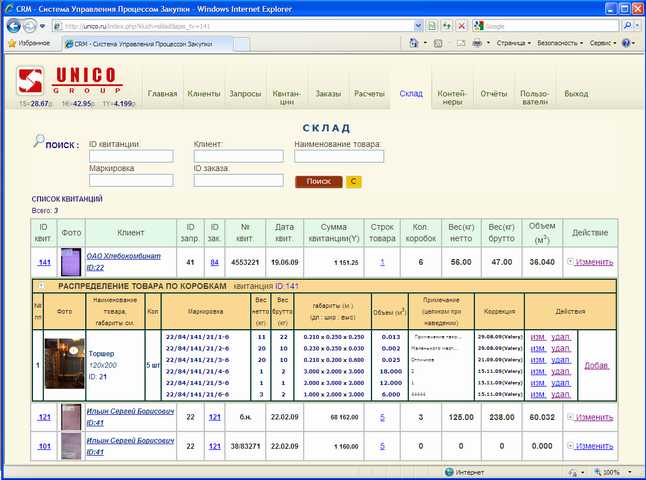Click the browser Back arrow button
646x480 pixels.
pyautogui.click(x=14, y=26)
